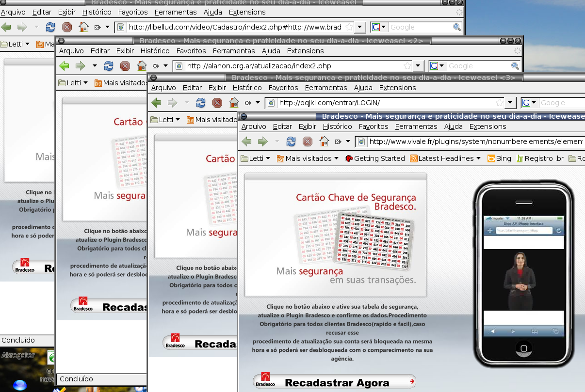Reload the pqjkl.com page

point(201,103)
